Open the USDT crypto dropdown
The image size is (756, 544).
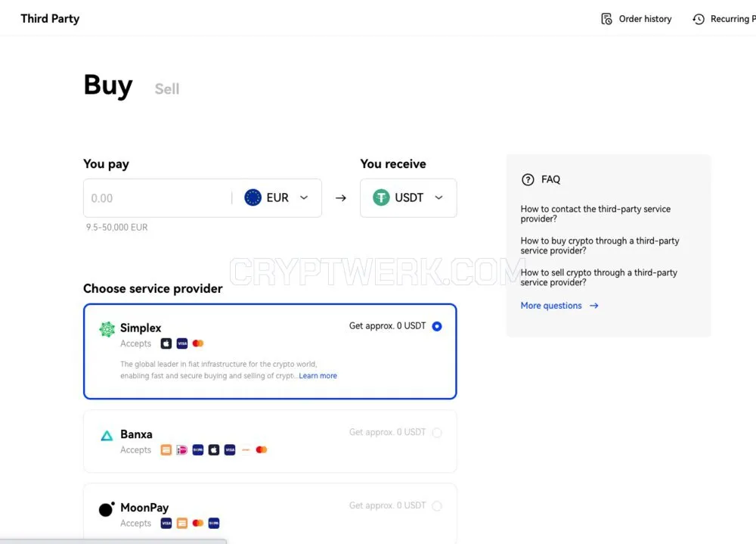(408, 198)
